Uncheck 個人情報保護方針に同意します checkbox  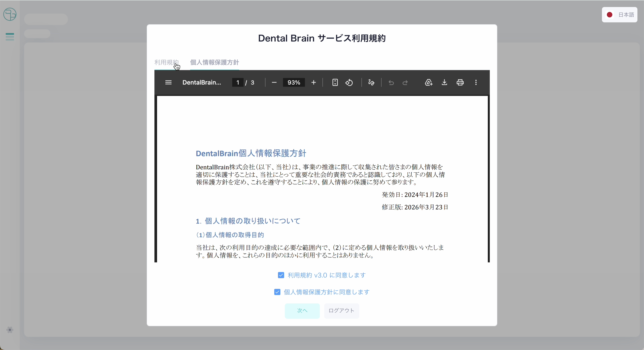click(x=277, y=292)
